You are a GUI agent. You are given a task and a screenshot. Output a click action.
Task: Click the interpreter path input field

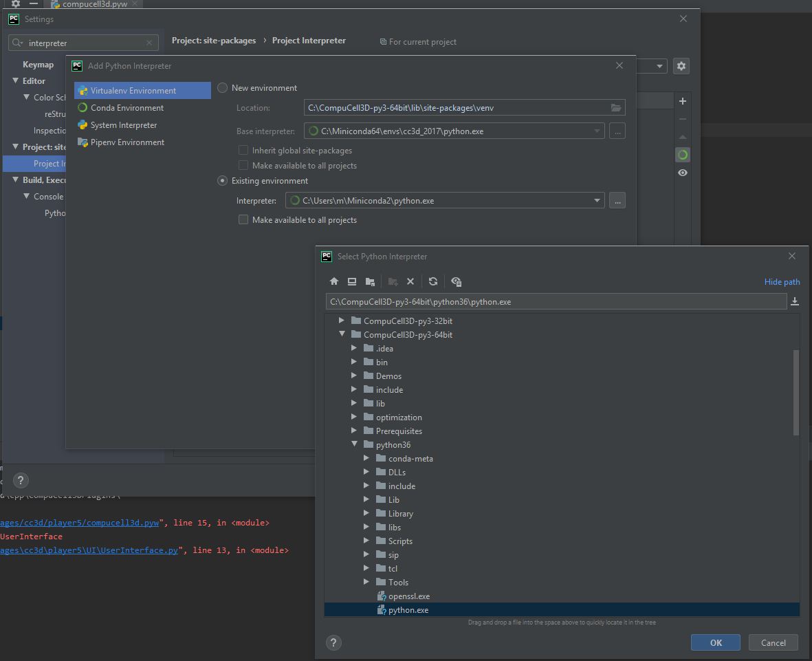pos(556,301)
